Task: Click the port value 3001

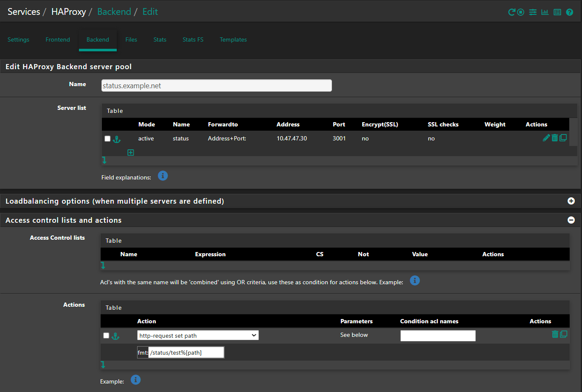Action: point(339,138)
